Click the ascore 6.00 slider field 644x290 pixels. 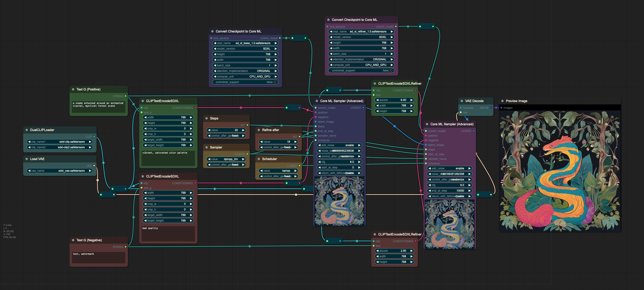click(x=394, y=100)
